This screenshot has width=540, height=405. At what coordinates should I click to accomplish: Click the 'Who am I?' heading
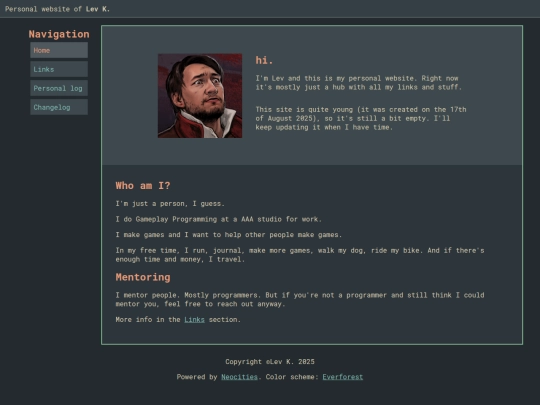pos(143,186)
